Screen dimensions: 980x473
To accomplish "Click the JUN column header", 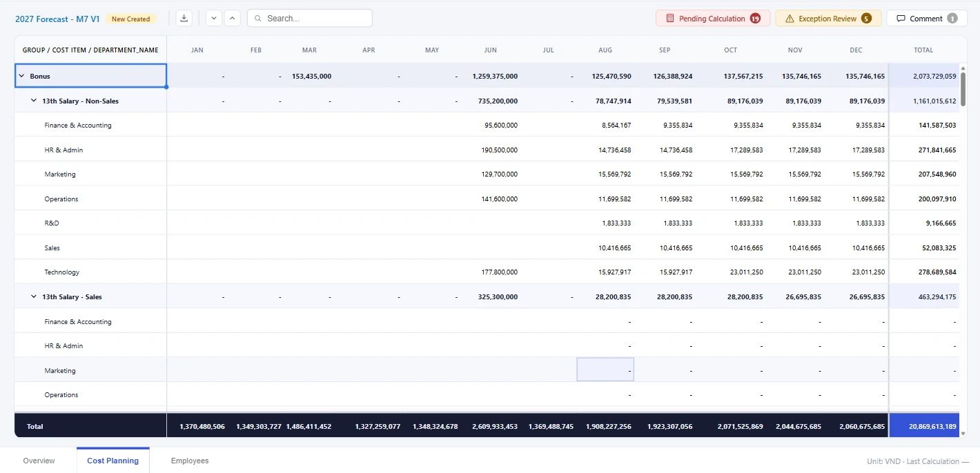I will 490,50.
